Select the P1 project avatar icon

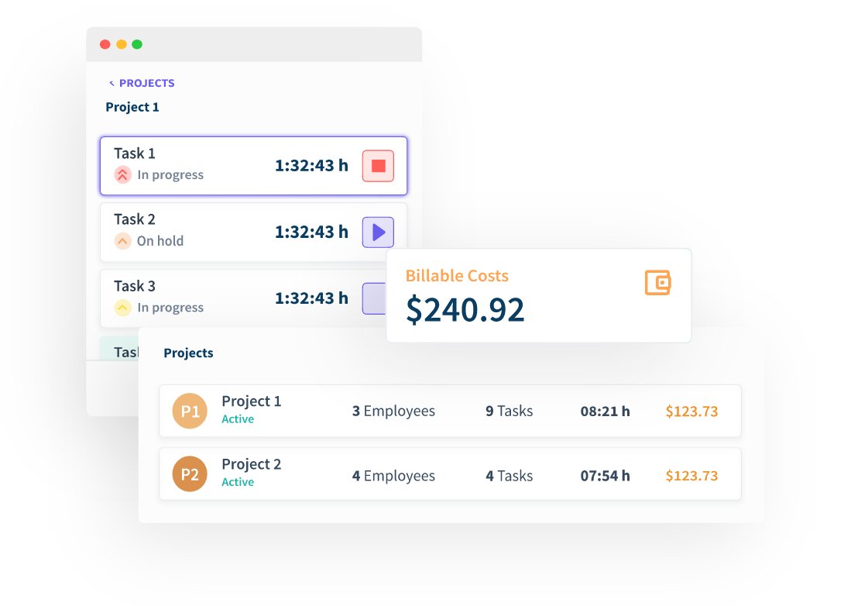click(x=189, y=411)
